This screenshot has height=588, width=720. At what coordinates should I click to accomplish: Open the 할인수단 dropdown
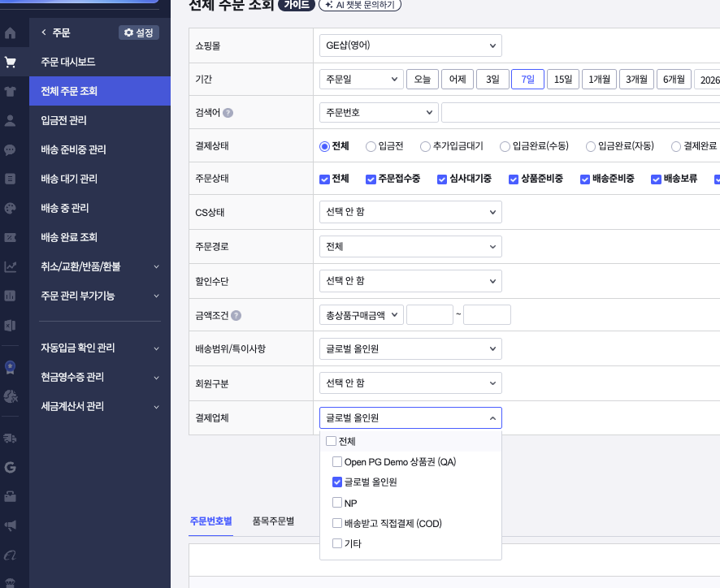click(x=410, y=281)
